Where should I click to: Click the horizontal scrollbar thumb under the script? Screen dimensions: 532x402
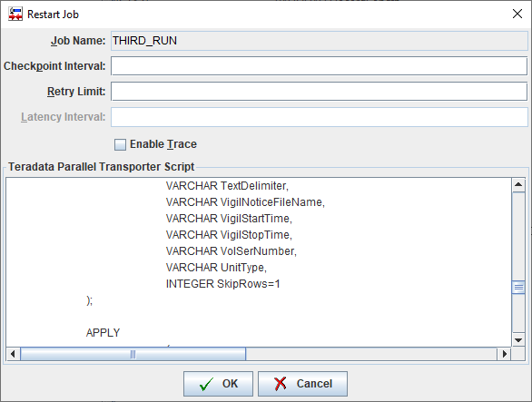(x=133, y=354)
